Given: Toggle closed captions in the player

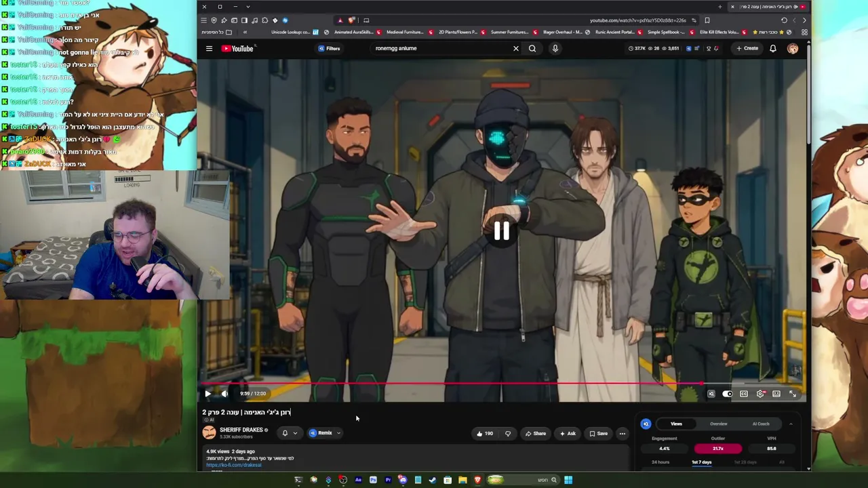Looking at the screenshot, I should (744, 394).
